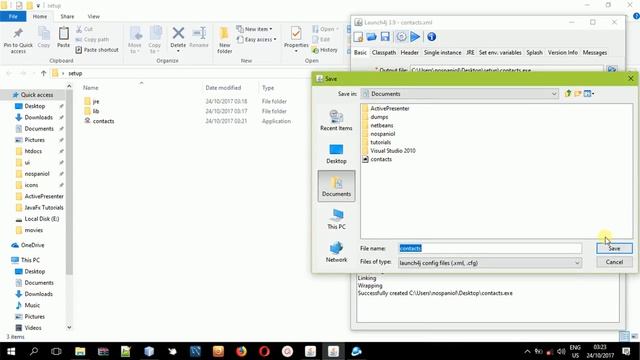Change view mode in Save dialog
Viewport: 640px width, 360px height.
[x=589, y=93]
